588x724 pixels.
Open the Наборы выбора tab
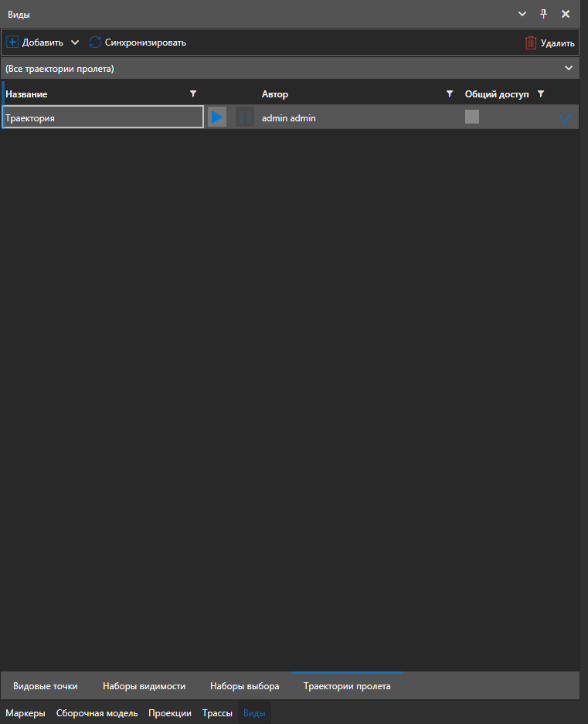tap(245, 686)
